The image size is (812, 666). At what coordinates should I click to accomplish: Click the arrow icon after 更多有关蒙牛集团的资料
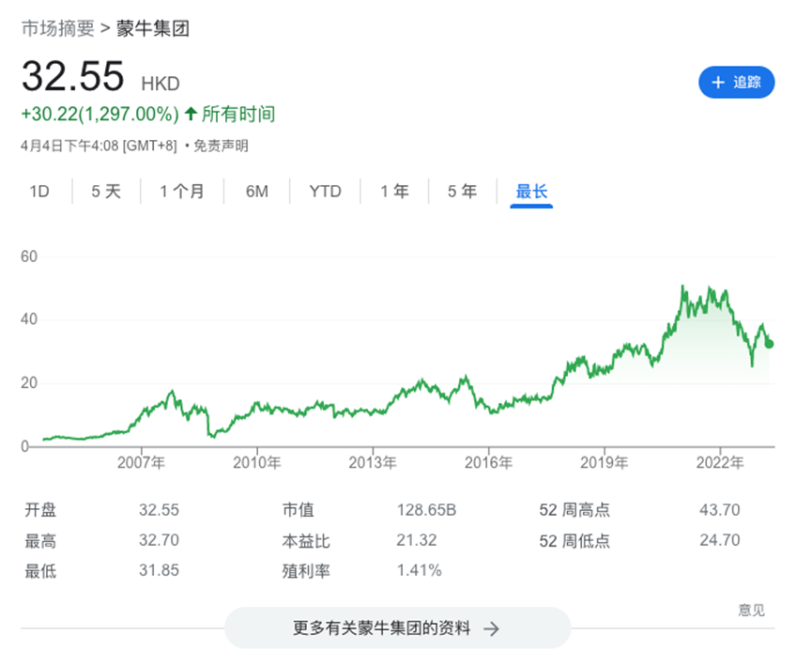tap(491, 629)
